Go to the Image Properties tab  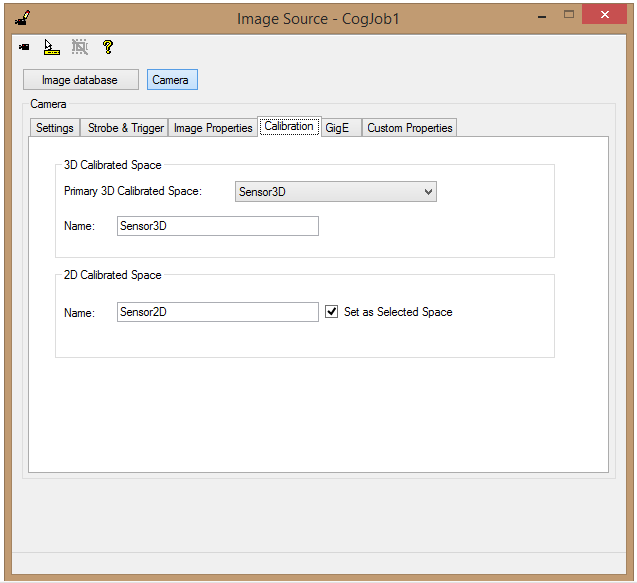click(x=213, y=128)
